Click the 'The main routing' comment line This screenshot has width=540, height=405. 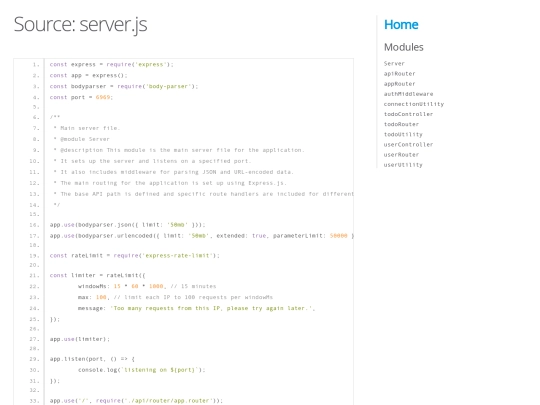(170, 183)
